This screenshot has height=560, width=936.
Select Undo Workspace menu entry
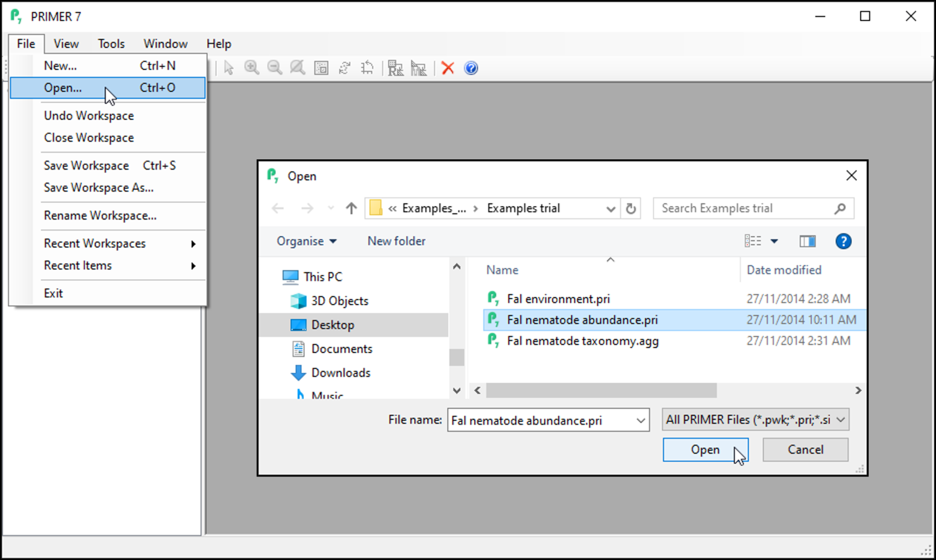click(x=108, y=116)
